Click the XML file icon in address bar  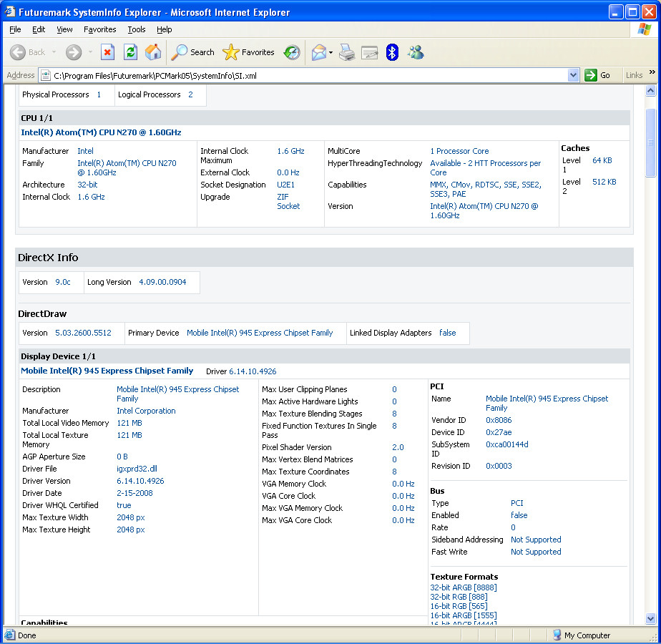(x=46, y=76)
